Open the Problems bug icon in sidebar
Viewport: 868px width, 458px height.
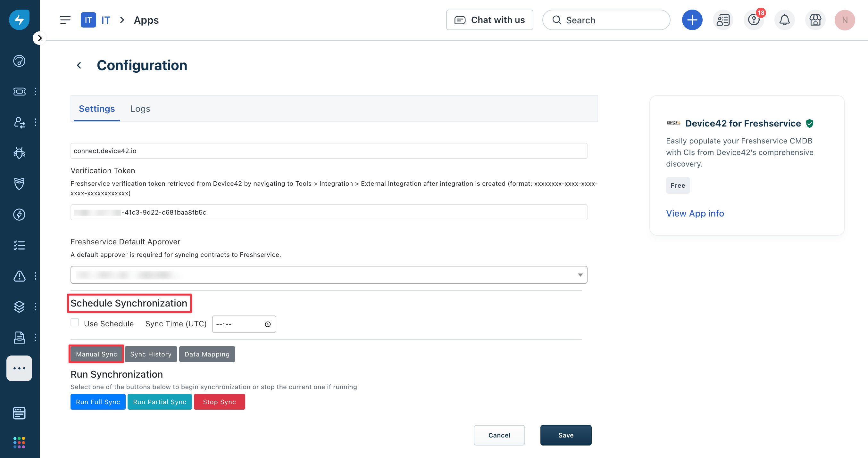pos(19,153)
